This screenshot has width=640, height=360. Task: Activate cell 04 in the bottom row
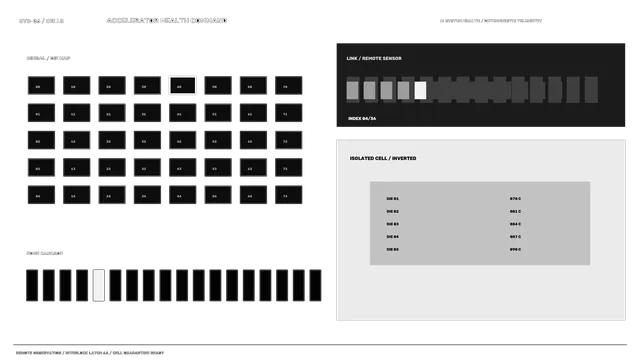[x=41, y=195]
